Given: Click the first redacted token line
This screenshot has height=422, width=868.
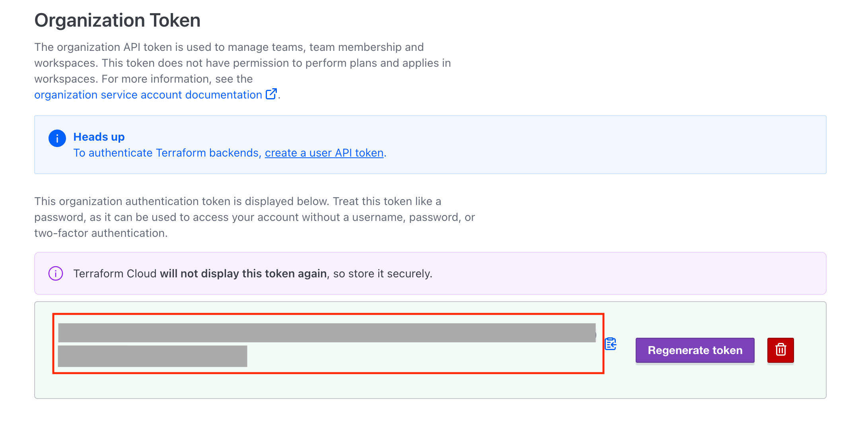Looking at the screenshot, I should pos(327,333).
